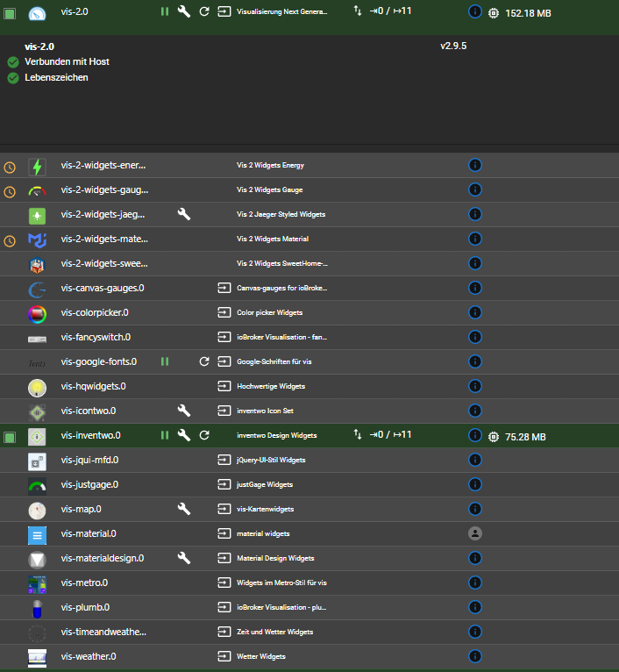Click the clock schedule icon of vis-2-widgets-energy

pos(10,168)
